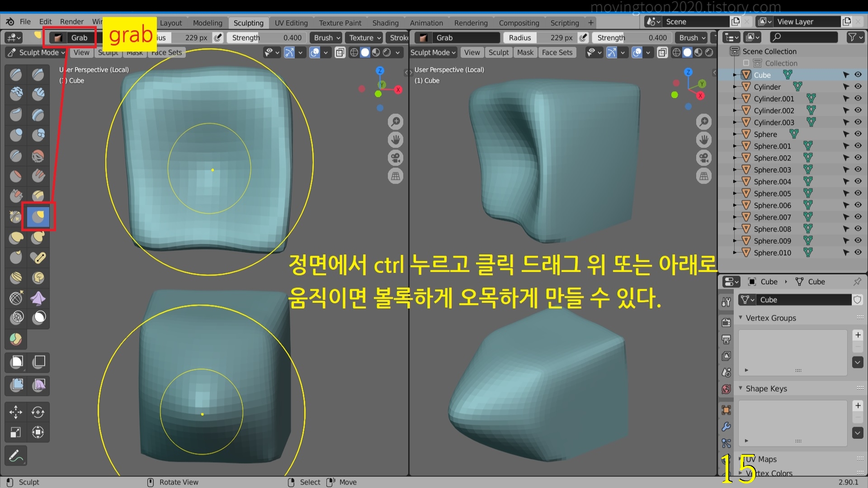The height and width of the screenshot is (488, 868).
Task: Select the Scale transform tool
Action: 16,432
